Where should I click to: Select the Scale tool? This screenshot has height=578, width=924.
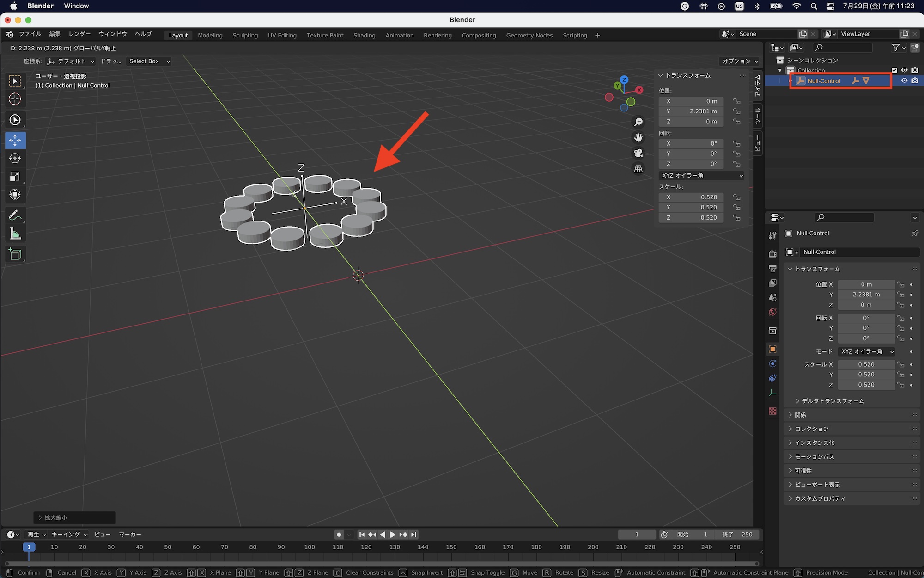(15, 177)
